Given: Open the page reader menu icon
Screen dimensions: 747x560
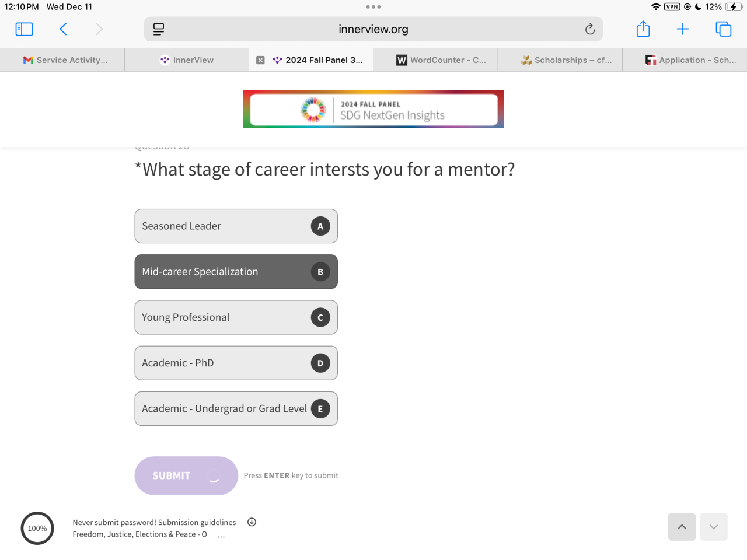Looking at the screenshot, I should click(158, 29).
